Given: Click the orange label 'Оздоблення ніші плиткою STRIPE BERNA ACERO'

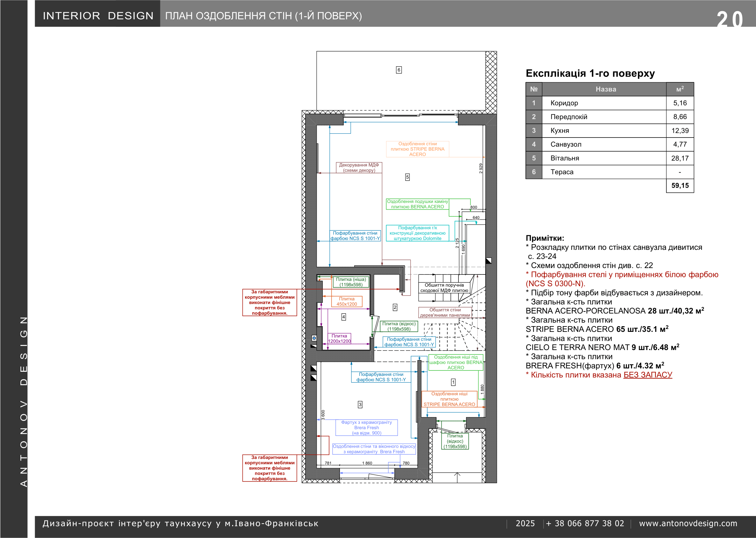Looking at the screenshot, I should (449, 399).
